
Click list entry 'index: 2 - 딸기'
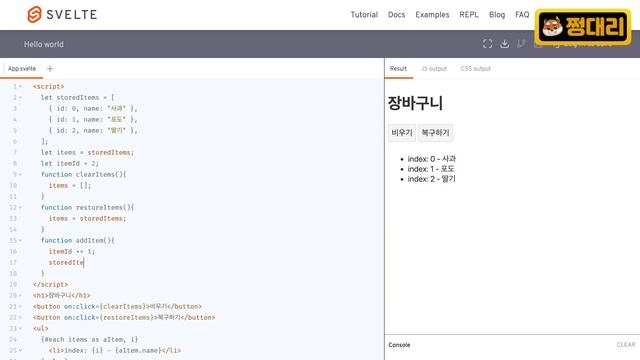click(431, 179)
